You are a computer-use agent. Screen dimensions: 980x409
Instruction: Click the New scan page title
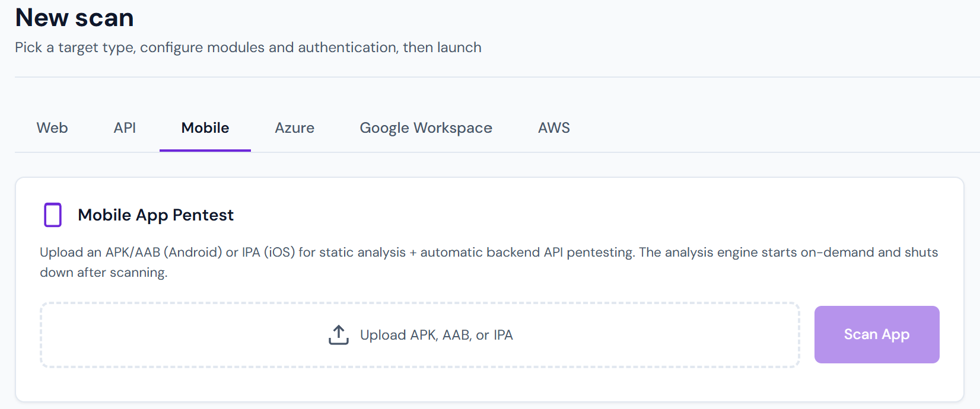coord(74,18)
